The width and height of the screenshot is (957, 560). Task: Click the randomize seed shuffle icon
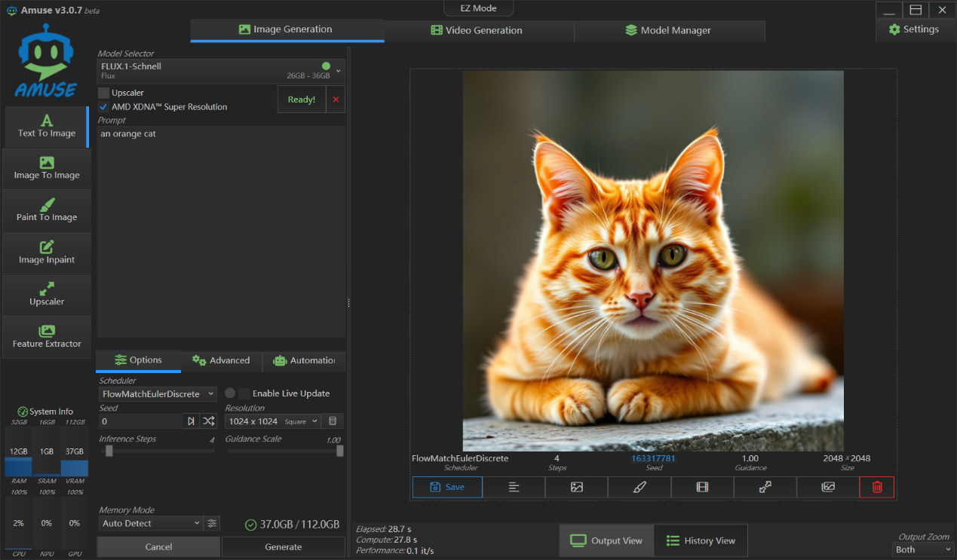(x=208, y=421)
